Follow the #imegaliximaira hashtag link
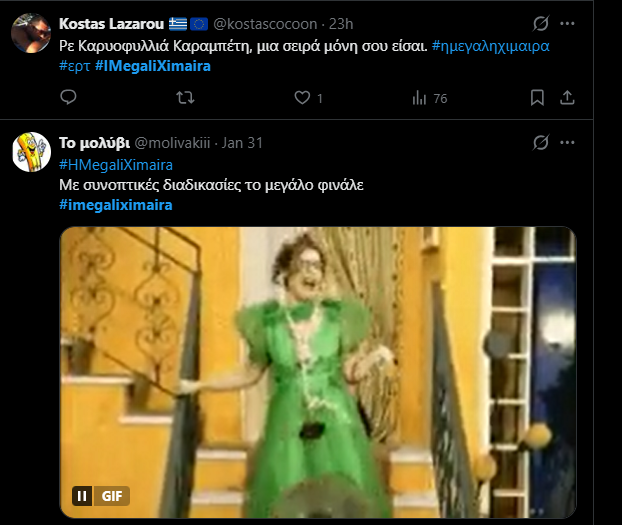 tap(116, 205)
